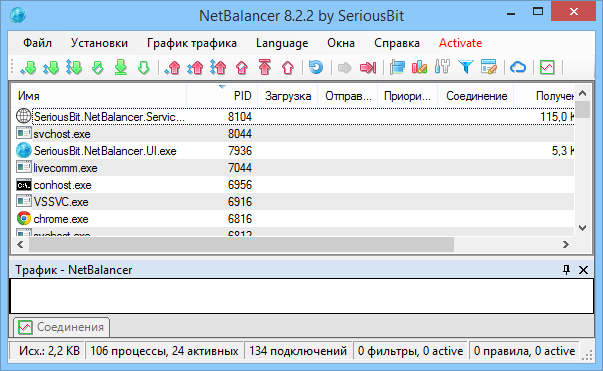Open settings via wrench tools icon
The image size is (603, 371).
(x=442, y=67)
